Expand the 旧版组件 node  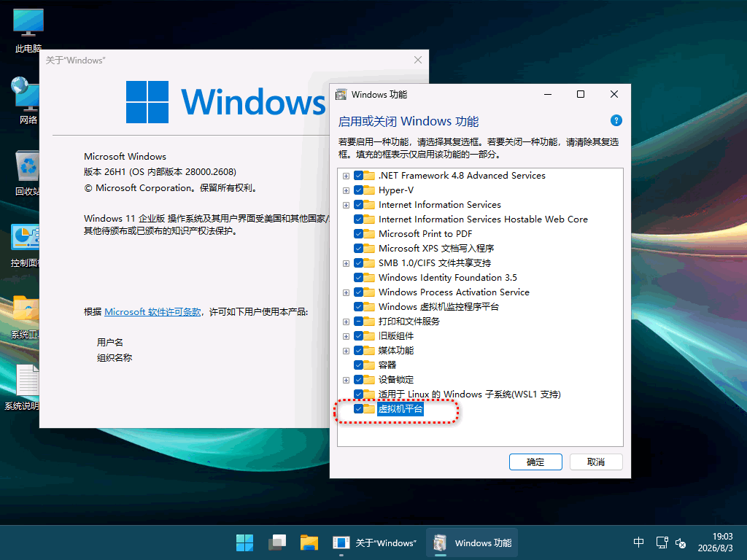coord(346,336)
